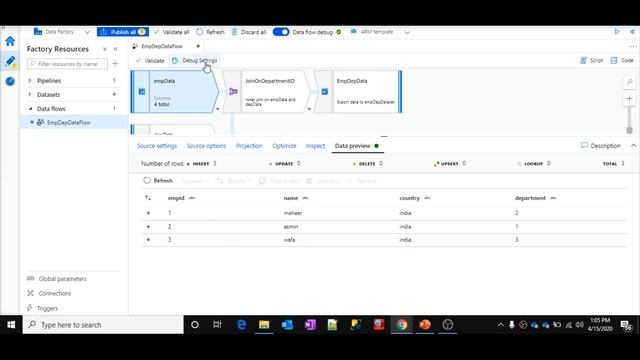Switch to the EmpDepDataFlow editor tab
Screen dimensions: 640x360
coord(162,46)
